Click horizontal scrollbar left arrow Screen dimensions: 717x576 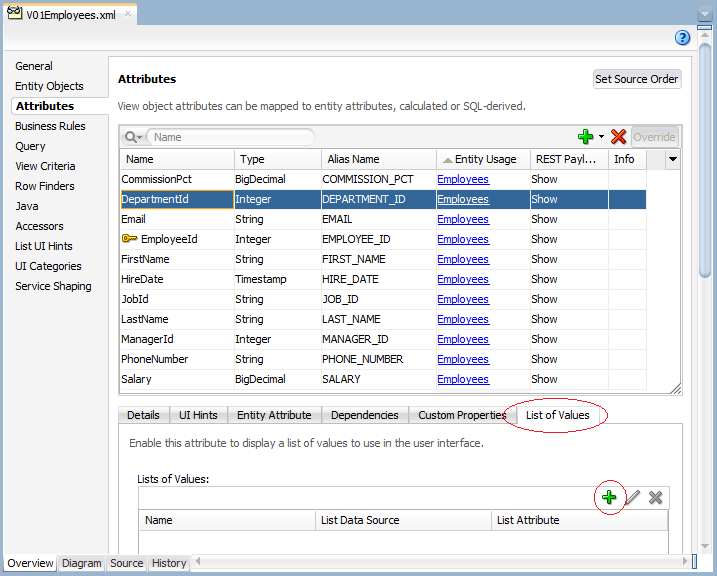pyautogui.click(x=198, y=560)
